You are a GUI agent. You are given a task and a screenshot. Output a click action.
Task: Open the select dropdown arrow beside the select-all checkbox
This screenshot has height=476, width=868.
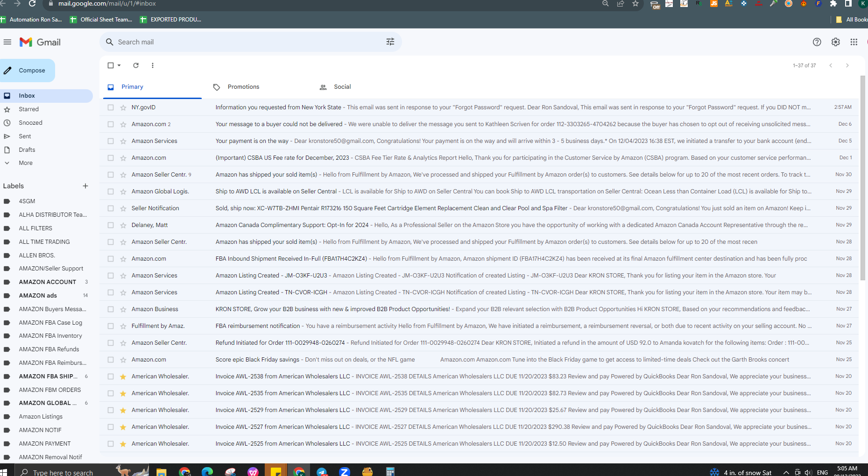(119, 65)
